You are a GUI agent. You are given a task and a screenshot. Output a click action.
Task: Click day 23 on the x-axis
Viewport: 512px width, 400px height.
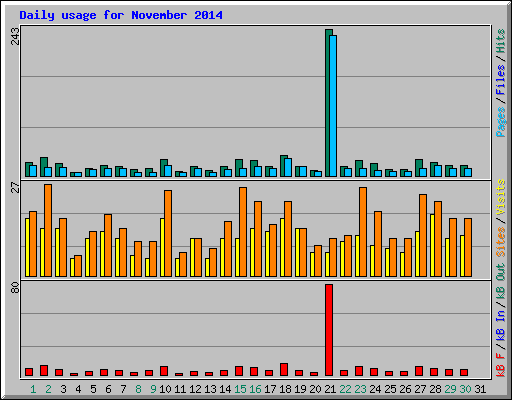point(360,389)
